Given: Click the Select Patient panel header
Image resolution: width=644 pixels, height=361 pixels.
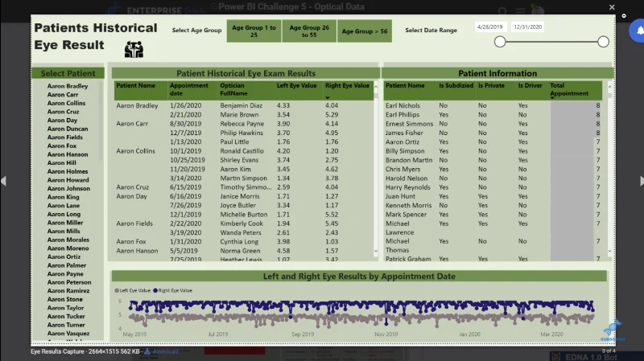Looking at the screenshot, I should [68, 73].
